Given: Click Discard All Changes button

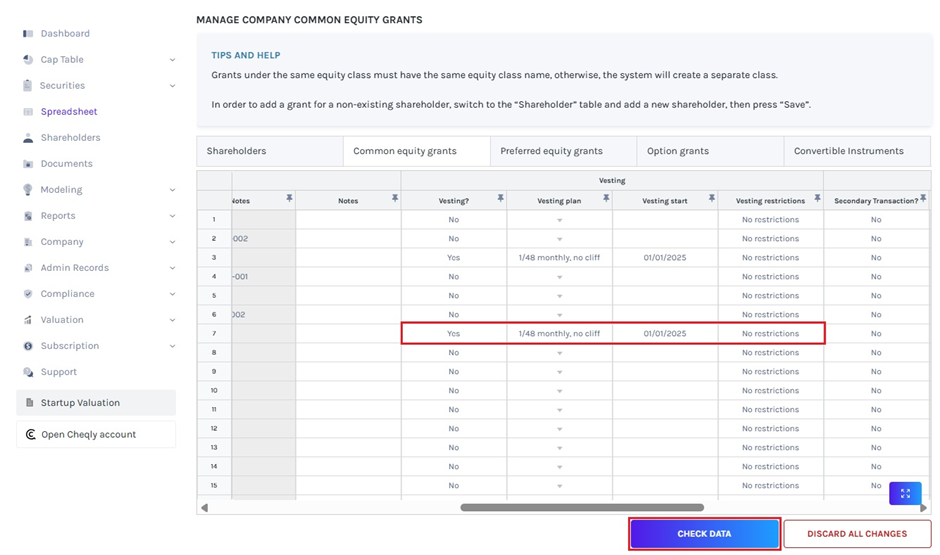Looking at the screenshot, I should click(x=857, y=534).
